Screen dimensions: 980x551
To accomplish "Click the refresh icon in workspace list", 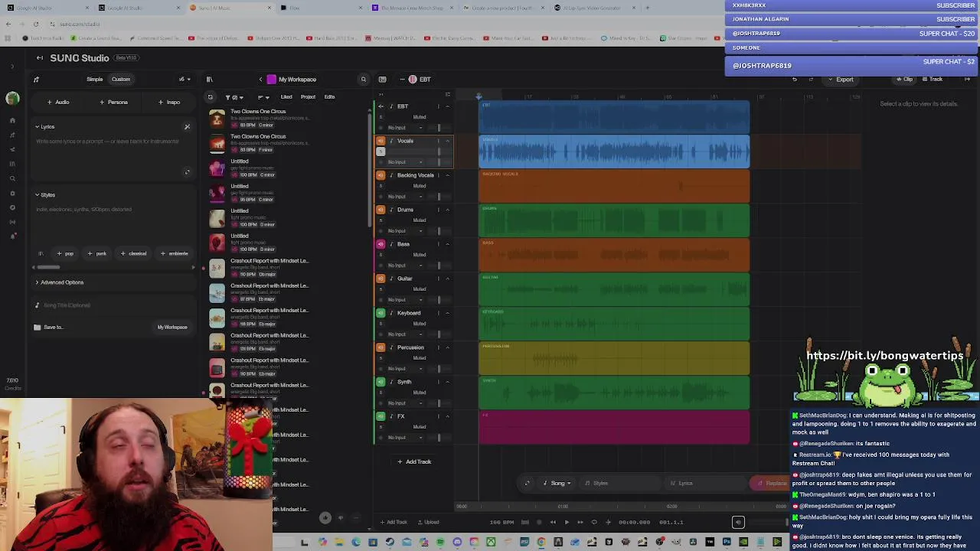I will point(210,97).
